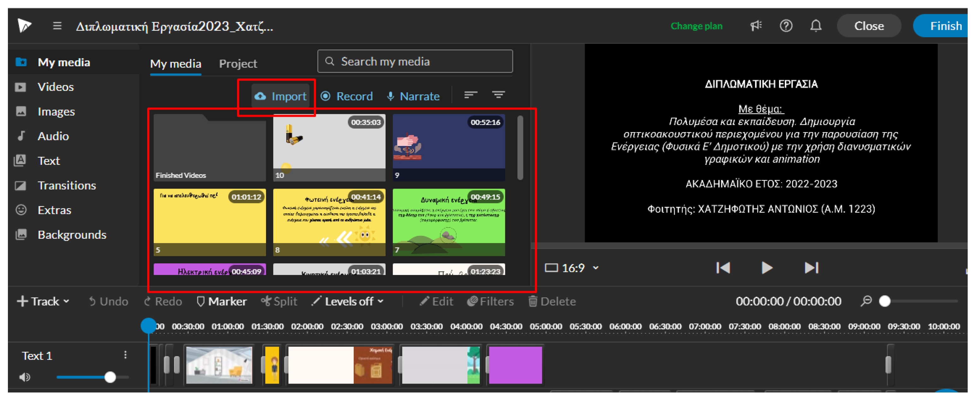Click the filter media icon
The width and height of the screenshot is (980, 401).
(498, 95)
